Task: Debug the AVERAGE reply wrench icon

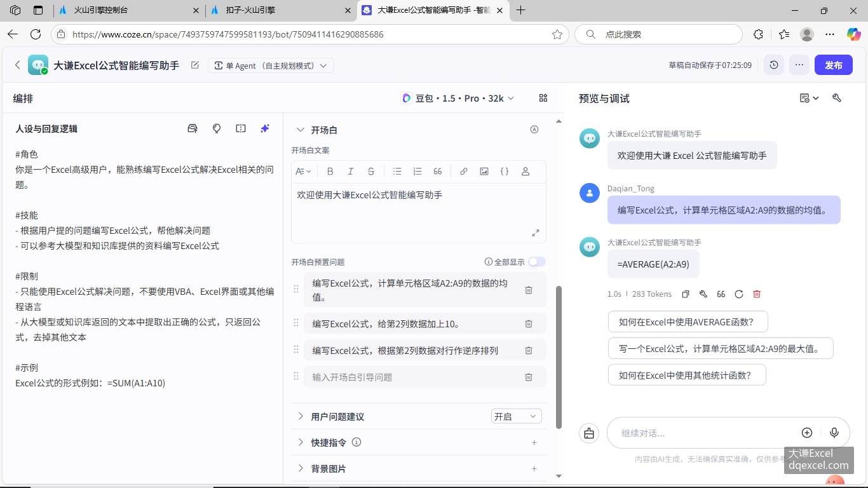Action: pos(703,294)
